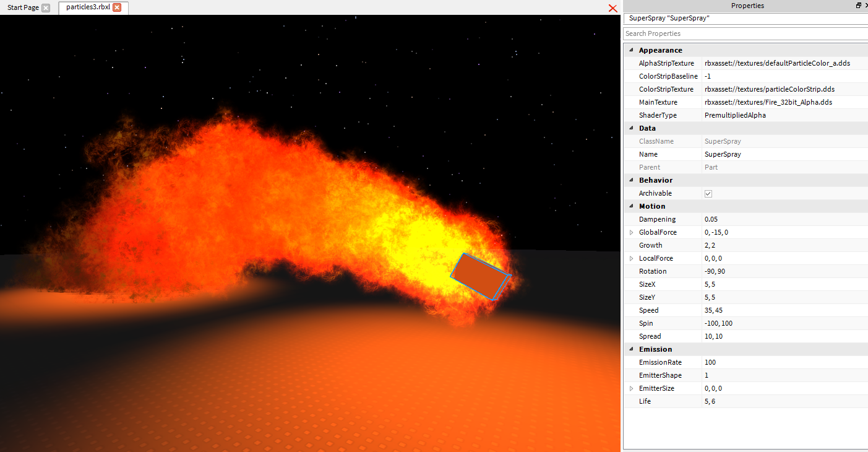The width and height of the screenshot is (868, 452).
Task: Switch to the Start Page tab
Action: point(24,7)
